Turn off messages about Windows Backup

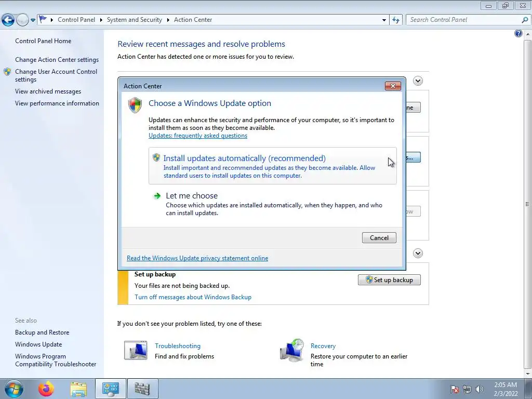(x=193, y=297)
